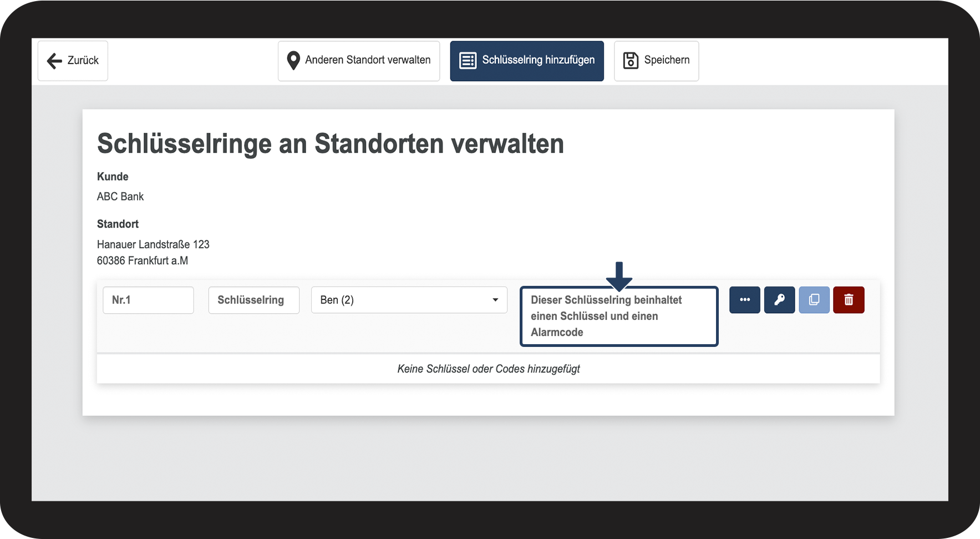980x539 pixels.
Task: Open the Ben (2) dropdown
Action: click(x=409, y=300)
